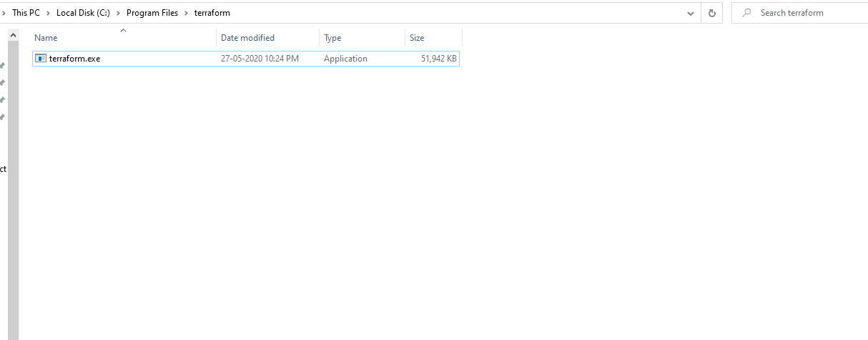868x340 pixels.
Task: Expand the chevron after Local Disk (C:)
Action: tap(119, 13)
